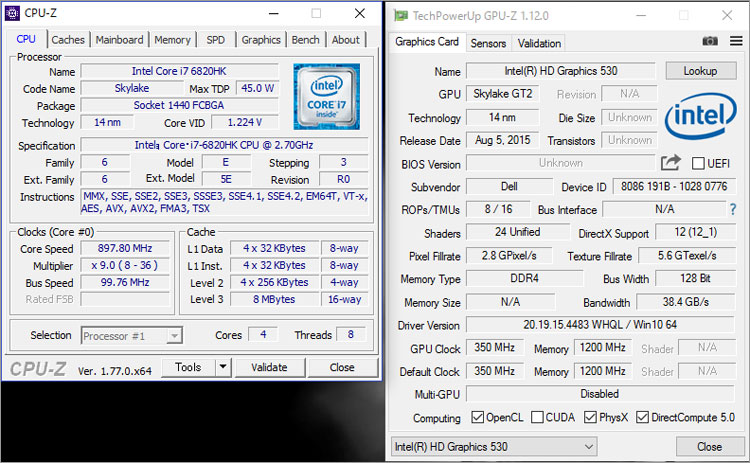
Task: Click the Bus Speed value 99.76 MHz
Action: tap(125, 282)
